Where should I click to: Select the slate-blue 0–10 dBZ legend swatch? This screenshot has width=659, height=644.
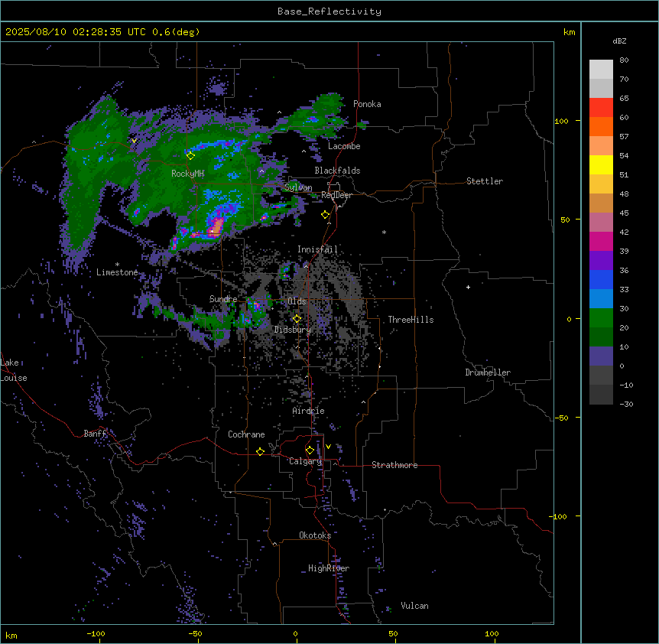pos(601,356)
